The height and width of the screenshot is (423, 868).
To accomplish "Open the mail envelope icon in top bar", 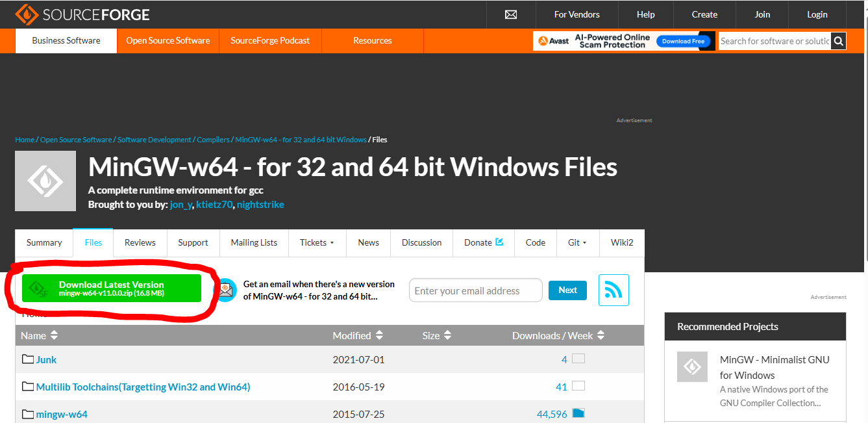I will 511,14.
